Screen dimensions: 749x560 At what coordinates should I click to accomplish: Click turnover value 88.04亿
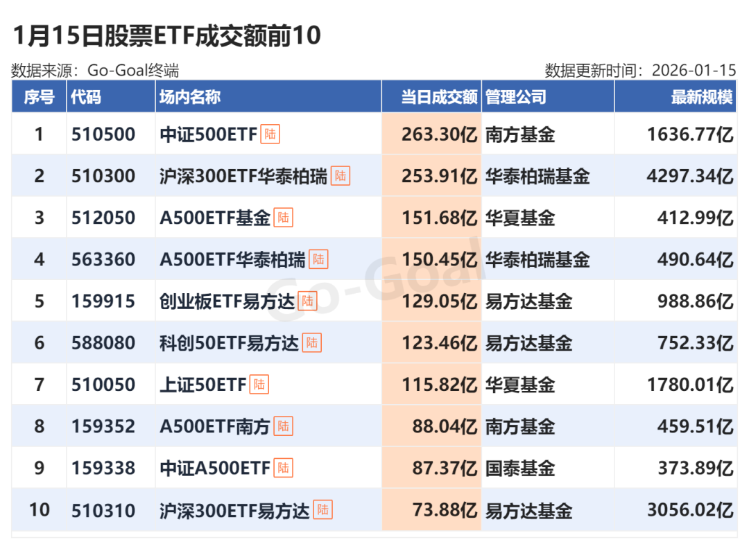click(445, 427)
